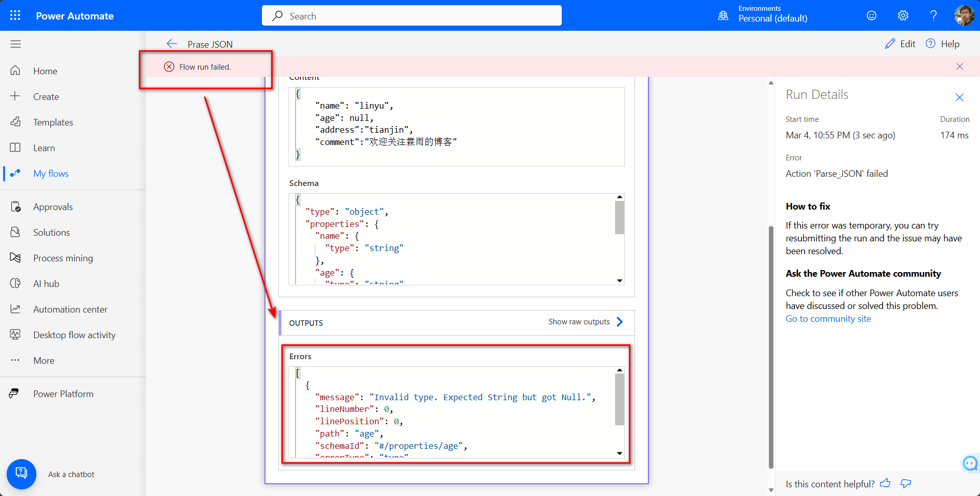Go to My flows page
Viewport: 980px width, 496px height.
point(51,174)
